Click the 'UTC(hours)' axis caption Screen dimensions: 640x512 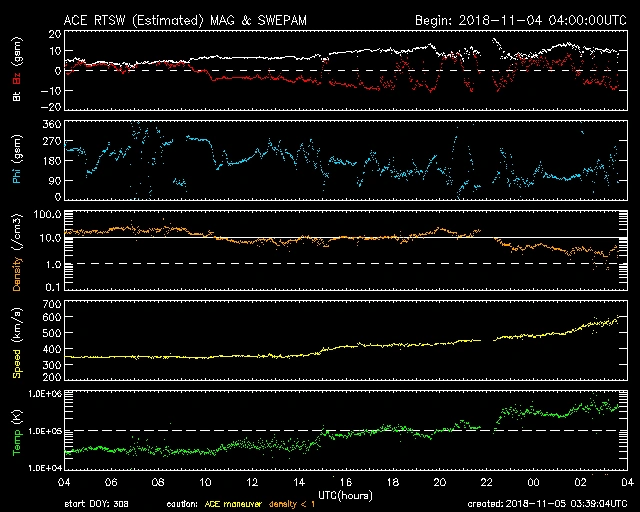click(x=345, y=496)
